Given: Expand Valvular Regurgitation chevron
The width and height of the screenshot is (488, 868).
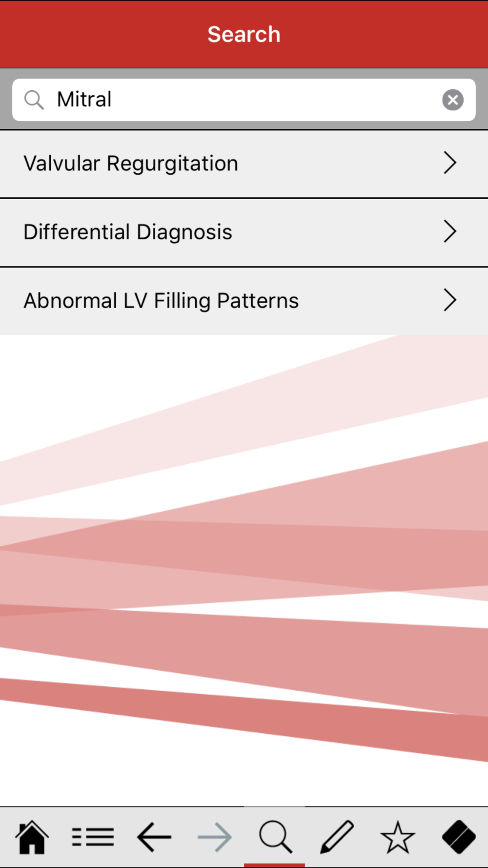Looking at the screenshot, I should tap(450, 163).
